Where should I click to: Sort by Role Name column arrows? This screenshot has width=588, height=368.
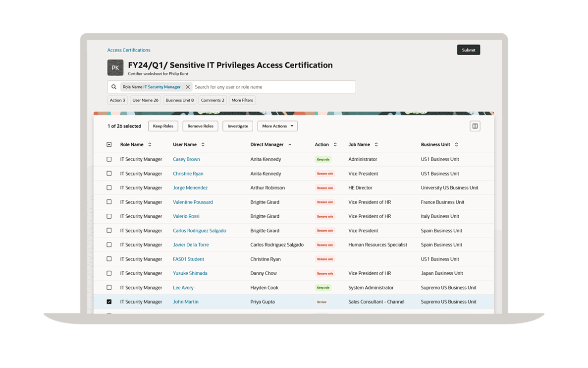pyautogui.click(x=150, y=145)
